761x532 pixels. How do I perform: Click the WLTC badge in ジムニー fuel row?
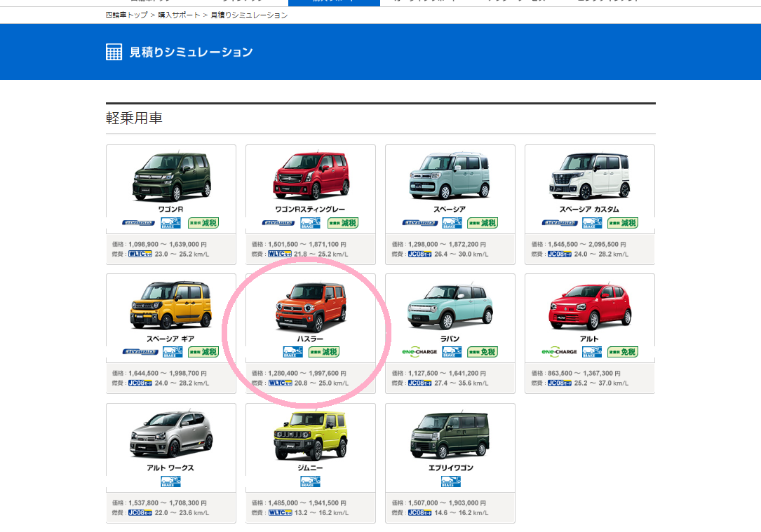pyautogui.click(x=280, y=512)
